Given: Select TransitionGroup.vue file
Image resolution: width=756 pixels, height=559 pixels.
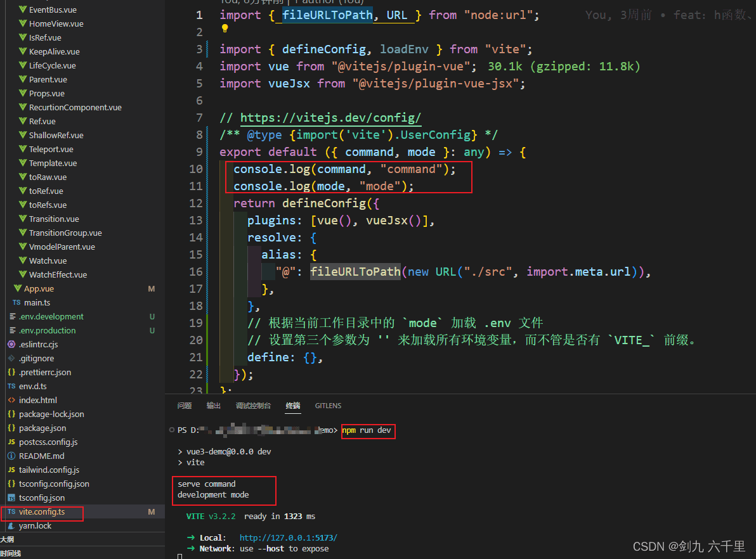Looking at the screenshot, I should (x=65, y=233).
